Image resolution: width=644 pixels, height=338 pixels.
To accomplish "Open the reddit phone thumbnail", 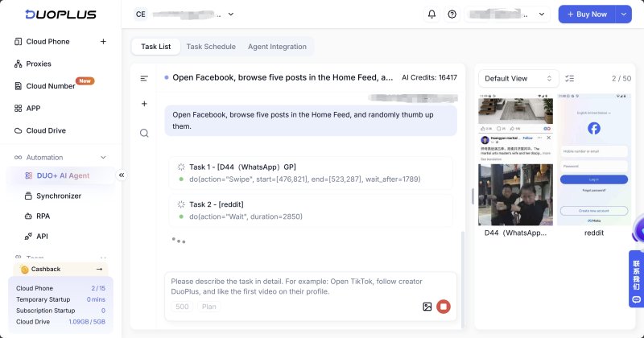I will [594, 160].
